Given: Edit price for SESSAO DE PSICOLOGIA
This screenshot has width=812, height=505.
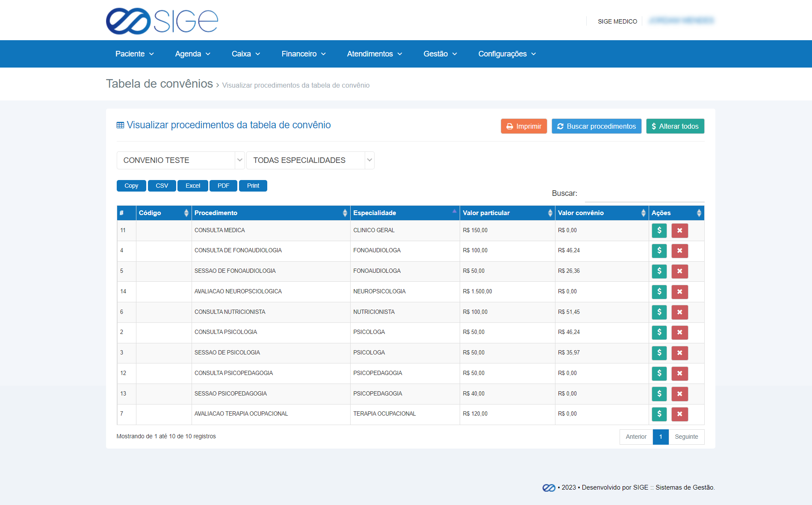Looking at the screenshot, I should click(659, 353).
